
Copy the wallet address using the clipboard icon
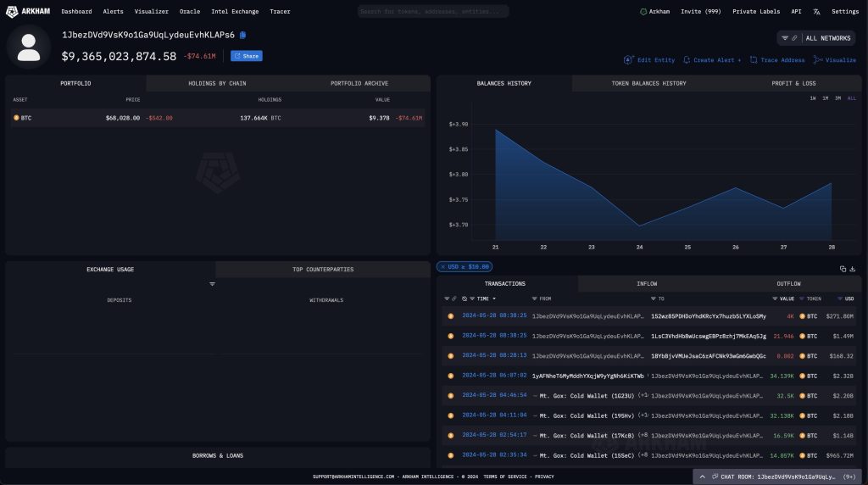click(243, 35)
